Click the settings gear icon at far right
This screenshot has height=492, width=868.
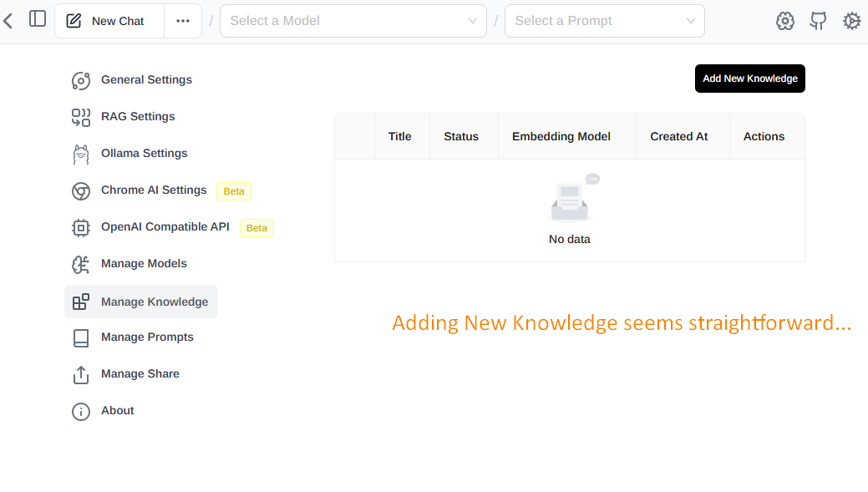point(851,21)
